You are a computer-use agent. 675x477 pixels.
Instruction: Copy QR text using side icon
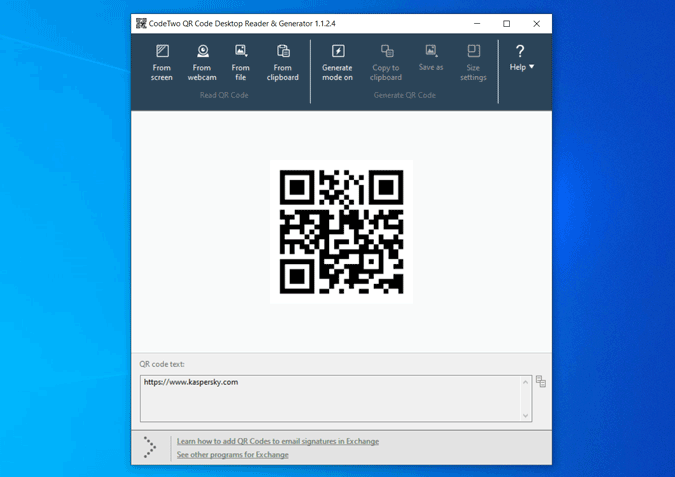541,381
